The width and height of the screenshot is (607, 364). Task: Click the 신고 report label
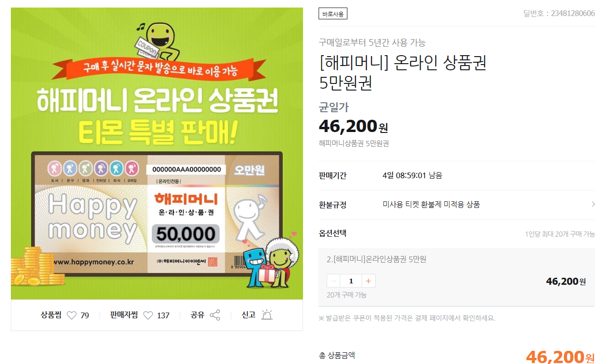[248, 315]
